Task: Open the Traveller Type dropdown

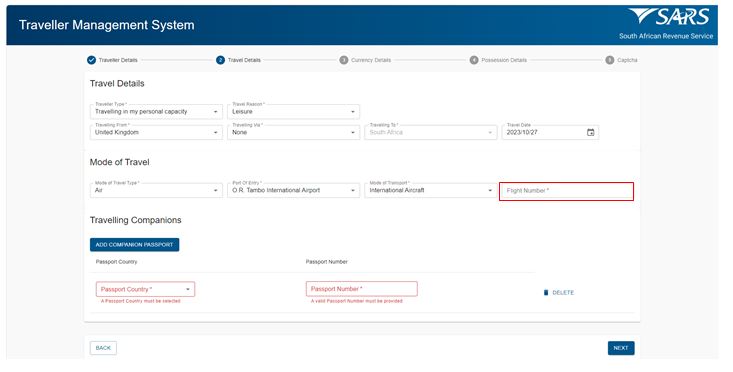Action: coord(156,111)
